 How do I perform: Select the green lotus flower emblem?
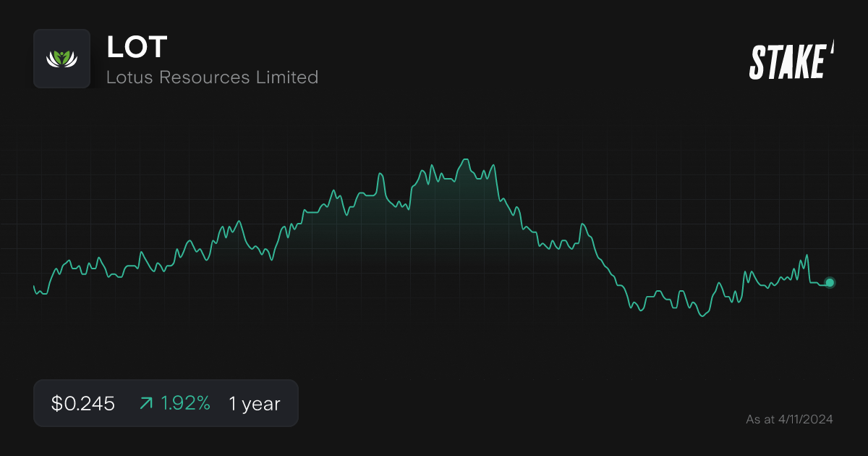click(61, 59)
